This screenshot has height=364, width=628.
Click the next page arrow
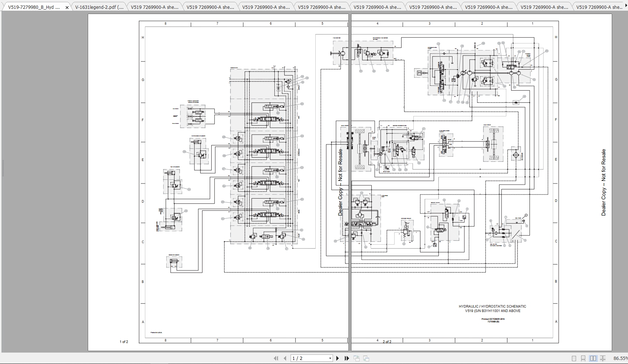[x=338, y=358]
